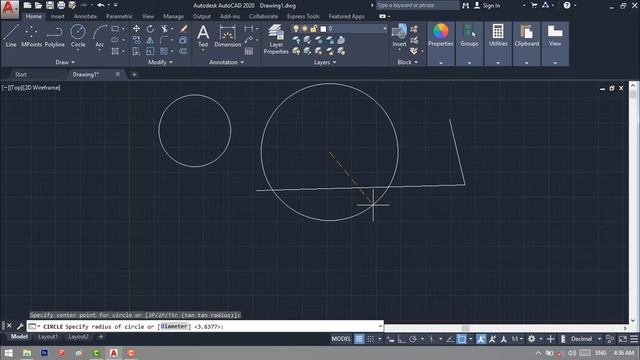Open the Properties color wheel panel
Screen dimensions: 640x360
pos(440,35)
